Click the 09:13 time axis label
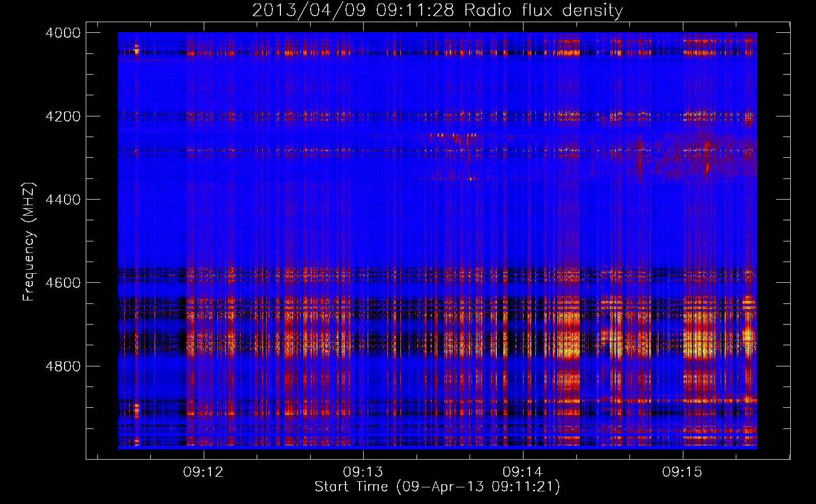The image size is (816, 504). [363, 472]
